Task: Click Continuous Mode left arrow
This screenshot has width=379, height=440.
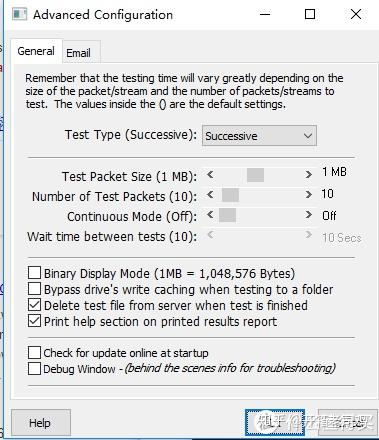Action: coord(210,215)
